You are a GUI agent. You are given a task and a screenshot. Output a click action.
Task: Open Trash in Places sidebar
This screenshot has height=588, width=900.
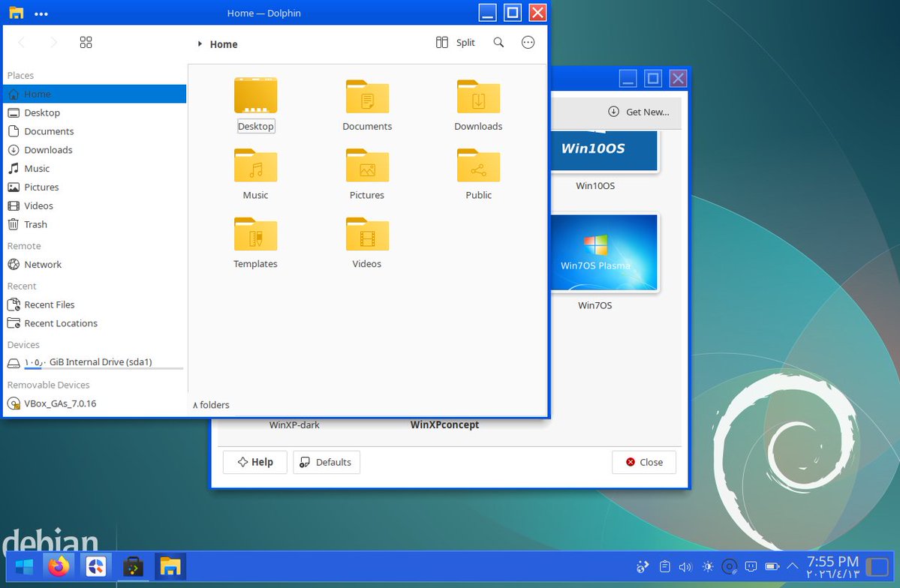pos(95,224)
